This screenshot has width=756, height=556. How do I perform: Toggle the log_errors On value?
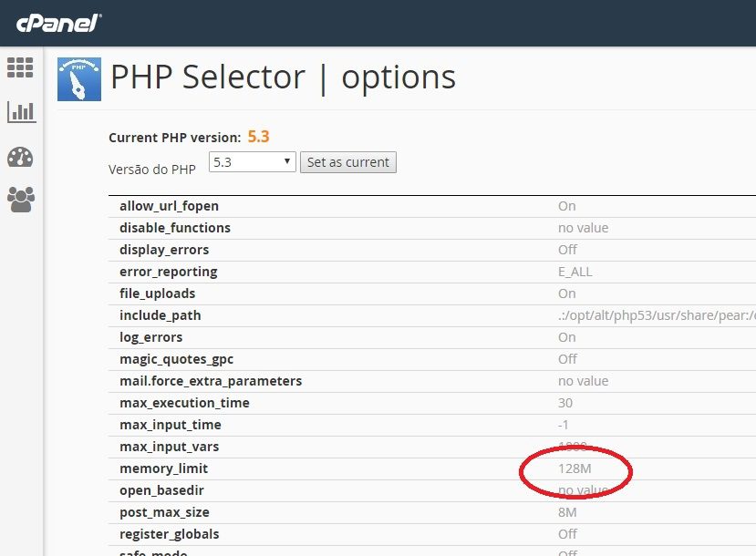coord(566,337)
